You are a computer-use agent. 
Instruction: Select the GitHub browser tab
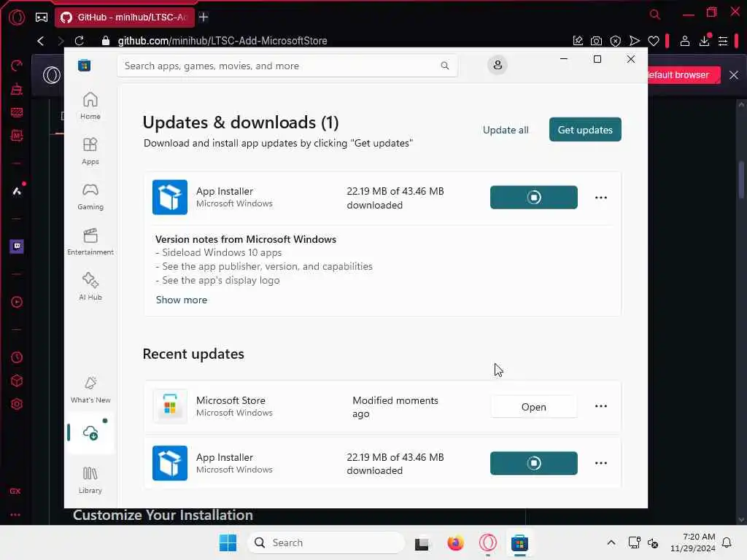125,17
